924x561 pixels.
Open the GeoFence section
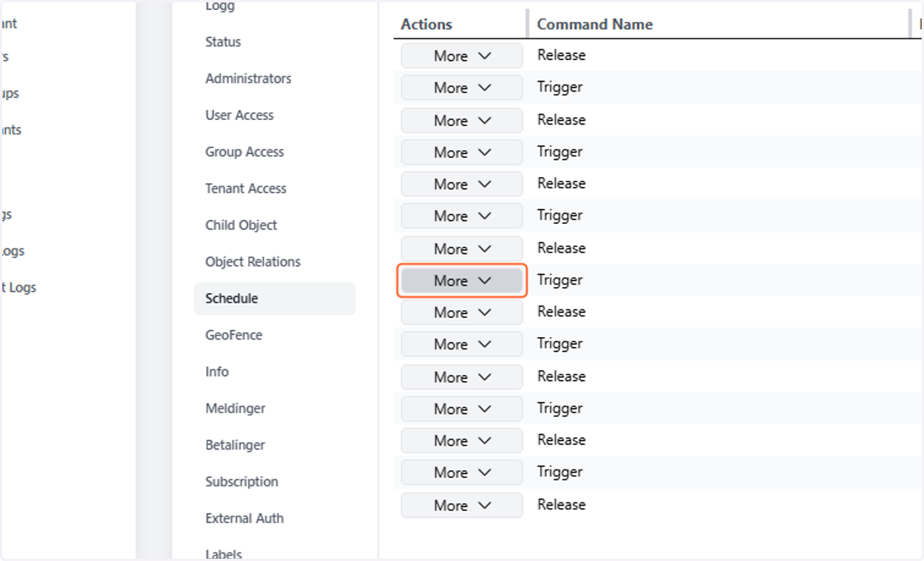pos(233,336)
